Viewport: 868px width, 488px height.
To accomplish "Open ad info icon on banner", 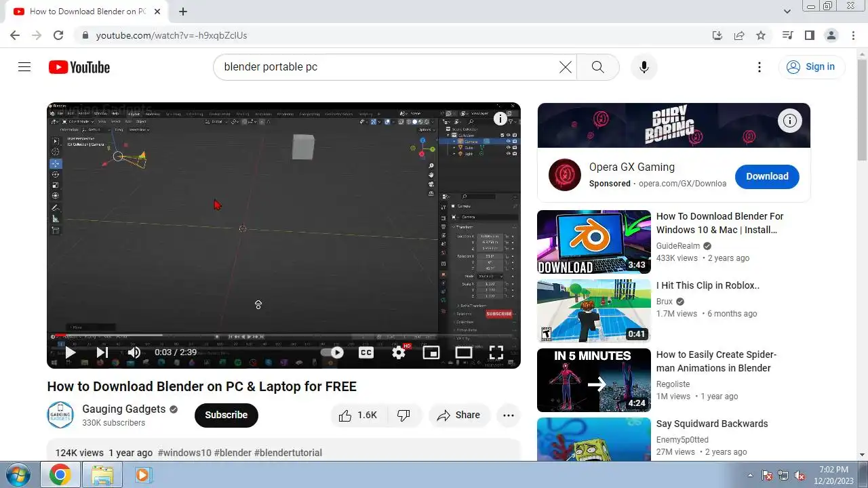I will (x=789, y=121).
